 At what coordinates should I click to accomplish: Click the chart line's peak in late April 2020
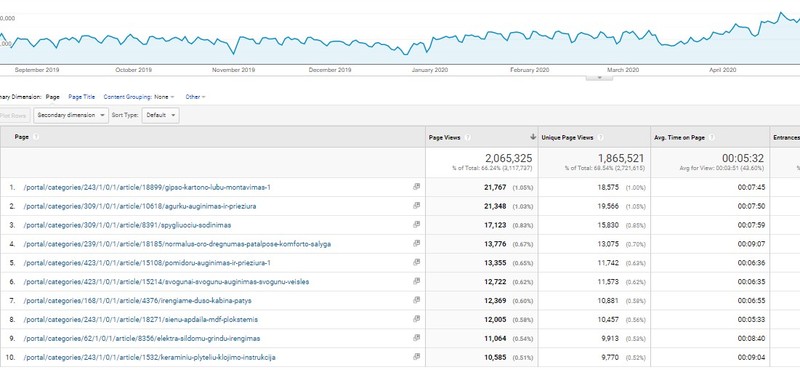781,13
